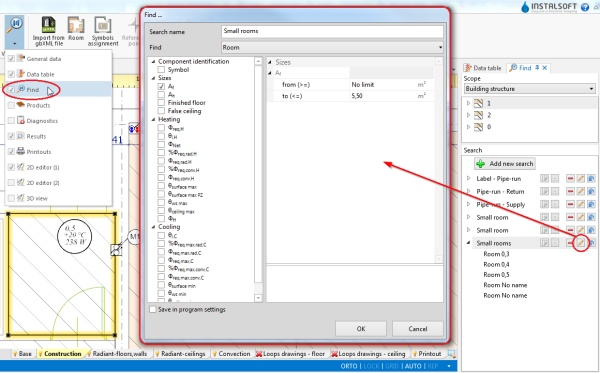This screenshot has height=373, width=600.
Task: Switch to the Base editor tab
Action: pos(23,354)
